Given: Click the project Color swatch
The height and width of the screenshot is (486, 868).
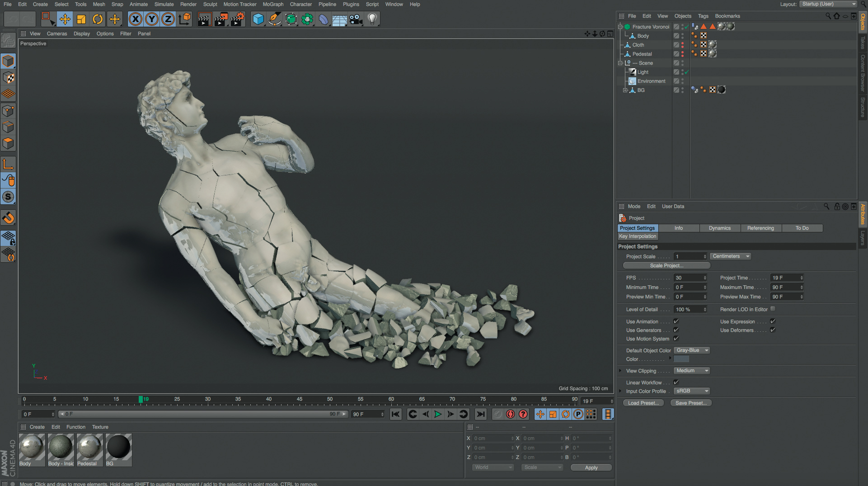Looking at the screenshot, I should [681, 359].
